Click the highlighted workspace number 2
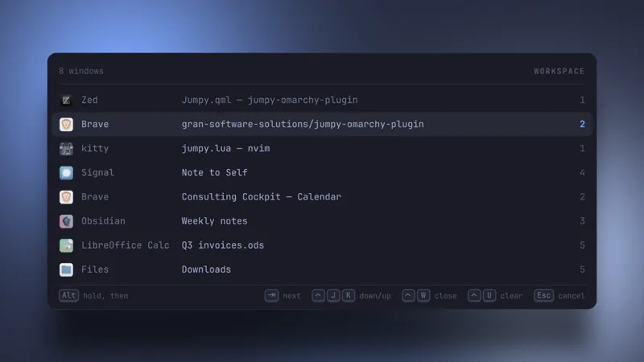Image resolution: width=644 pixels, height=362 pixels. coord(582,125)
